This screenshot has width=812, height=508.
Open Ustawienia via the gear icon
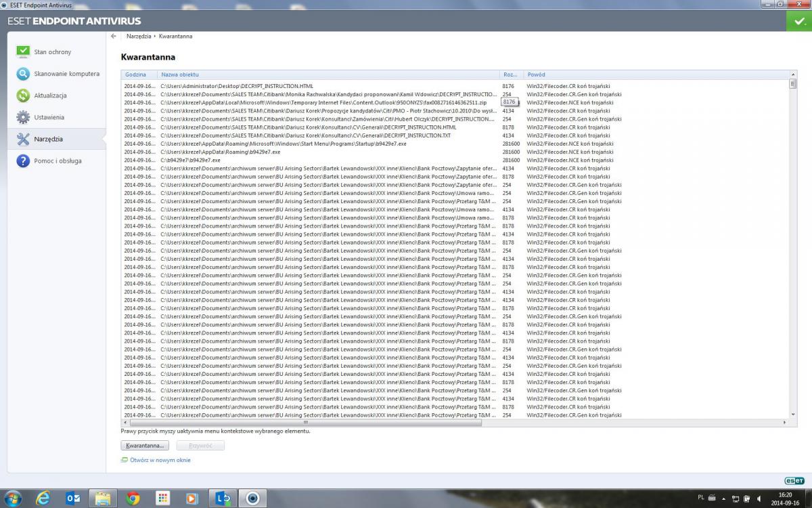(x=23, y=117)
